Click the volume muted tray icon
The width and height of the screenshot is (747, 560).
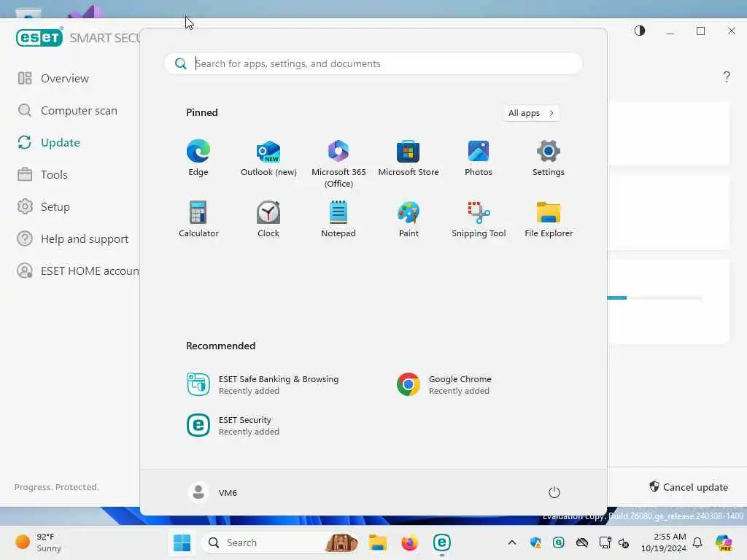[624, 542]
